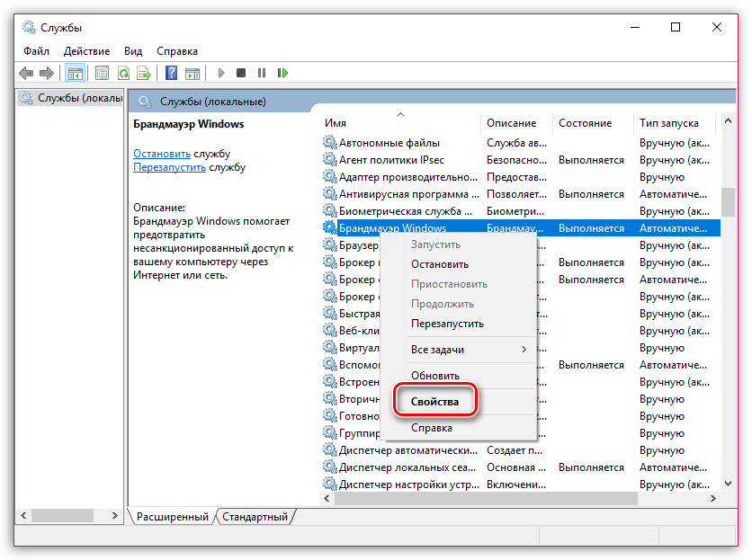This screenshot has height=560, width=752.
Task: Click the action pane toggle icon
Action: tap(192, 73)
